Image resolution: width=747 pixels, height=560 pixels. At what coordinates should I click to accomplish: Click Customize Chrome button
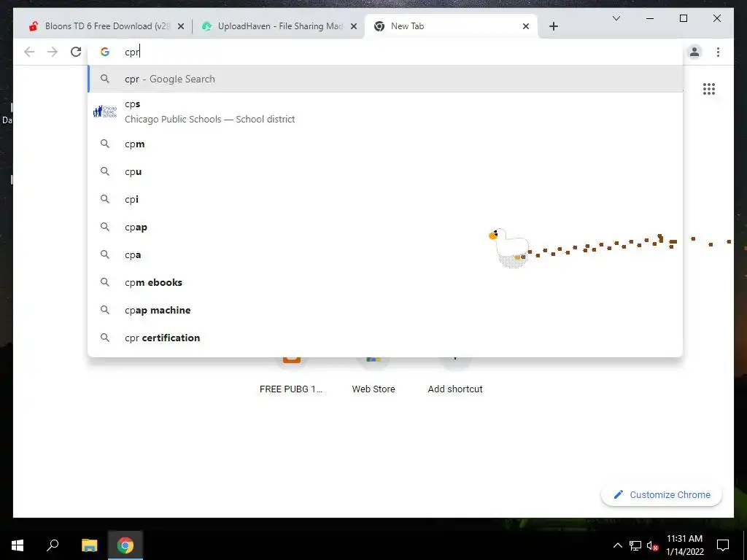(662, 495)
